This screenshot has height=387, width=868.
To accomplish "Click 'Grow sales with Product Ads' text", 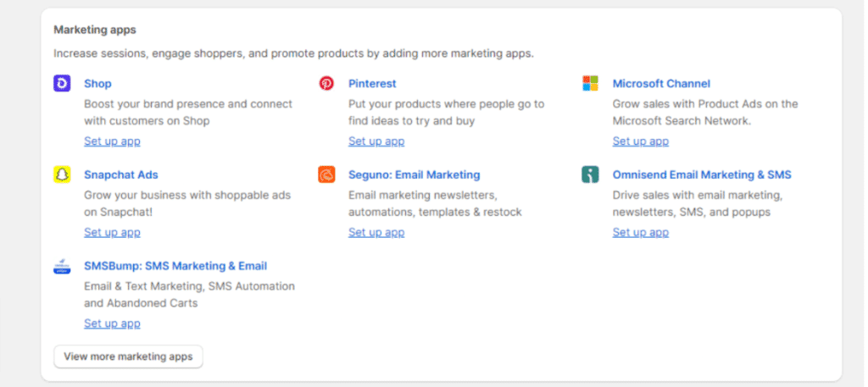I will 705,113.
